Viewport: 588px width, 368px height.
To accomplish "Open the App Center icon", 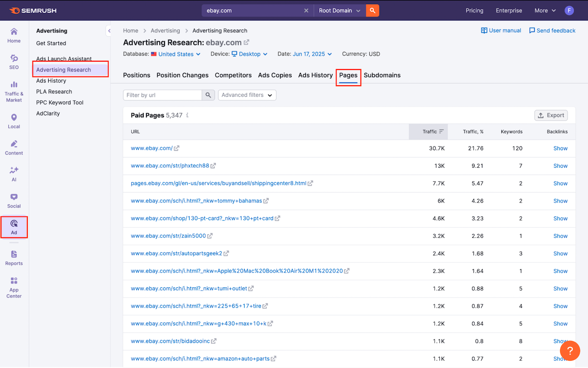I will (x=14, y=287).
